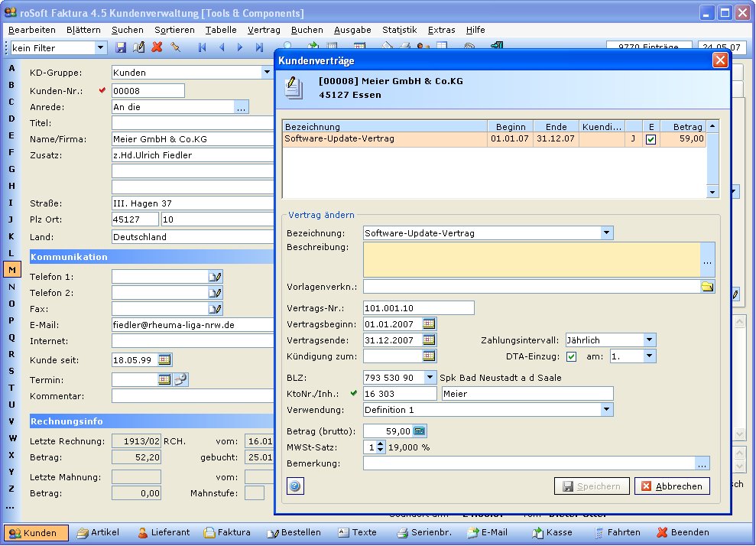
Task: Open calendar picker for Kunde seit
Action: tap(164, 359)
